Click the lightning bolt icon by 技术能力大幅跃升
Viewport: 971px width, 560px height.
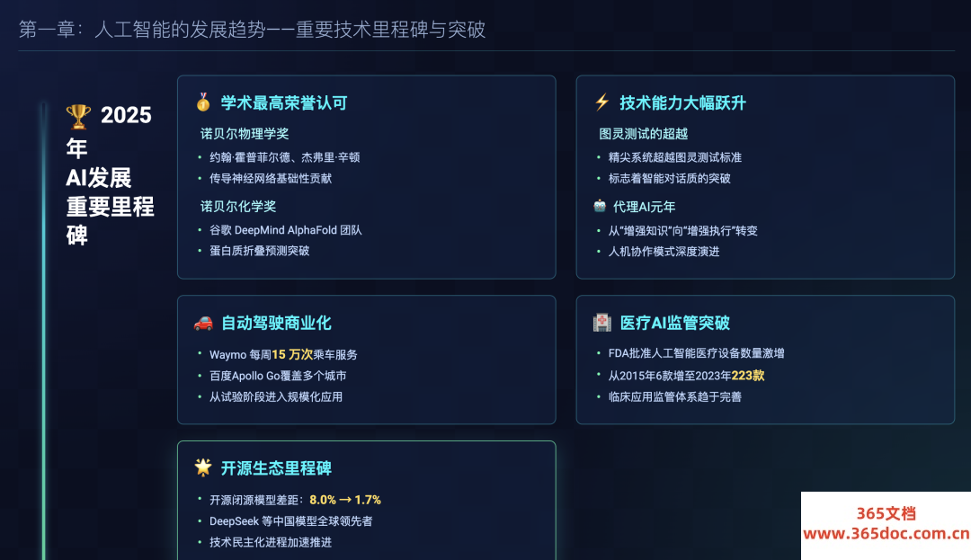click(x=601, y=102)
